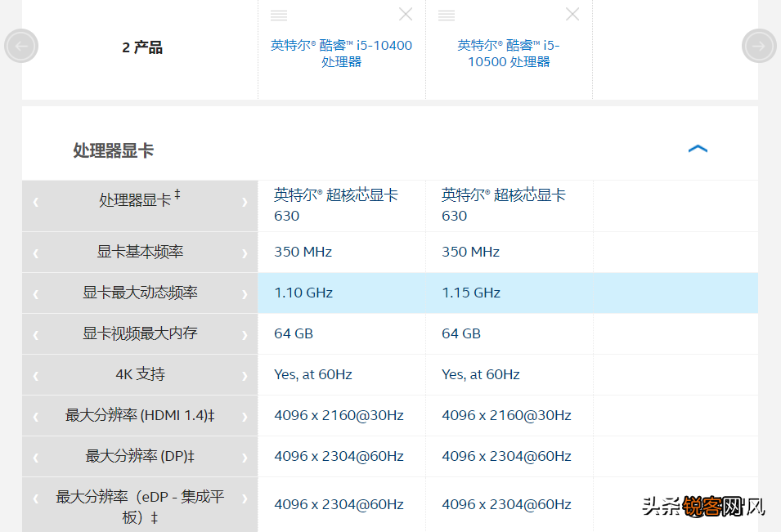Click i5-10400 350 MHz base frequency cell
The height and width of the screenshot is (532, 781).
tap(342, 252)
